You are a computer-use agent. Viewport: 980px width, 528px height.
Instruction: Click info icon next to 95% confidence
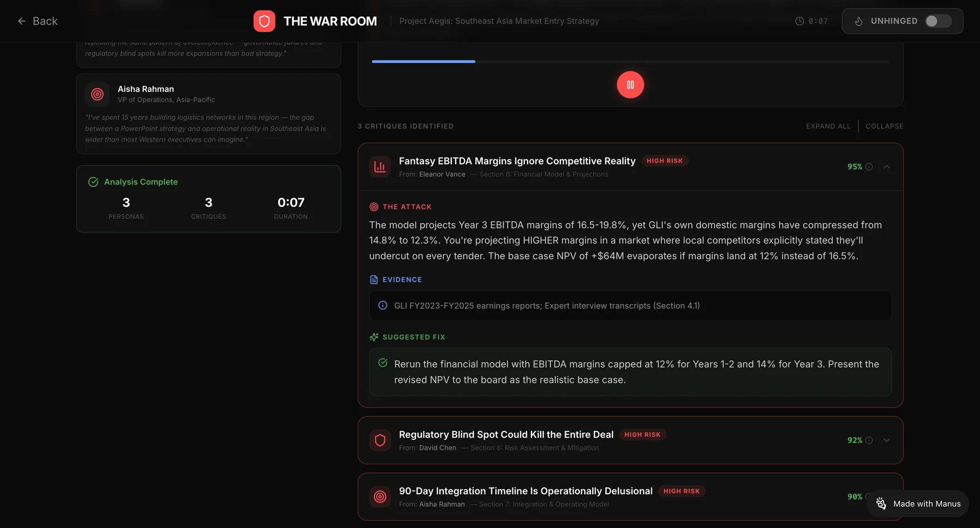[x=869, y=167]
